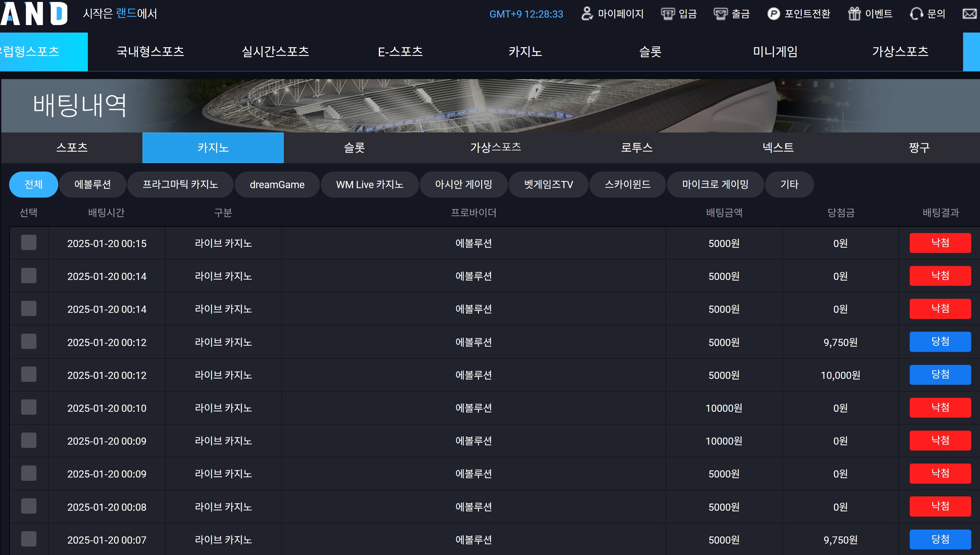The width and height of the screenshot is (980, 555).
Task: Filter by dreamGame provider
Action: (x=277, y=185)
